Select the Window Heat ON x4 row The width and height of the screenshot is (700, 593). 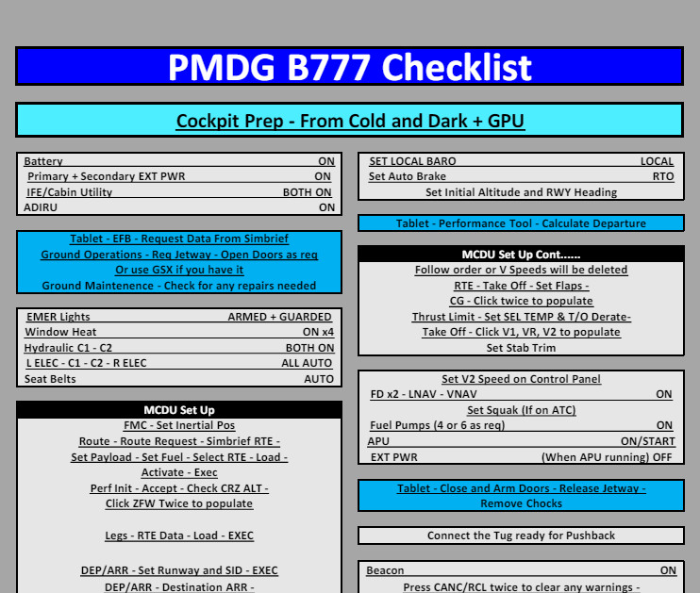click(179, 332)
